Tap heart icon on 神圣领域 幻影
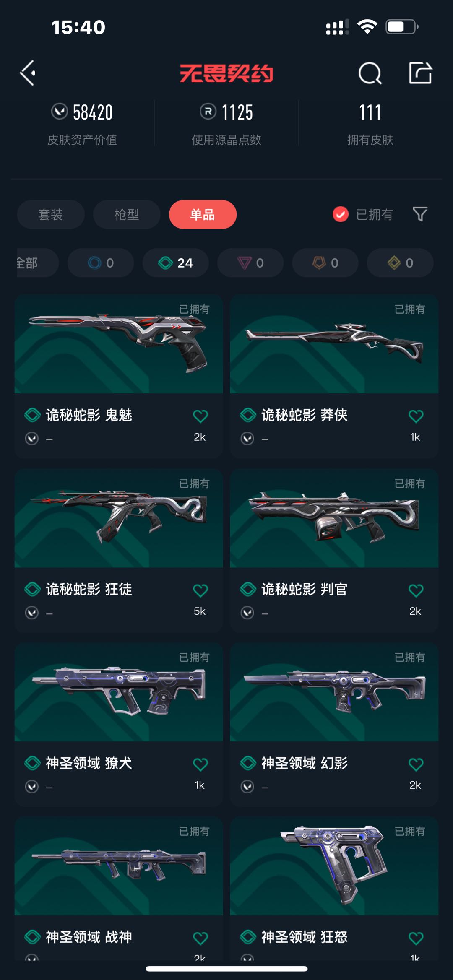Image resolution: width=453 pixels, height=980 pixels. click(x=416, y=764)
